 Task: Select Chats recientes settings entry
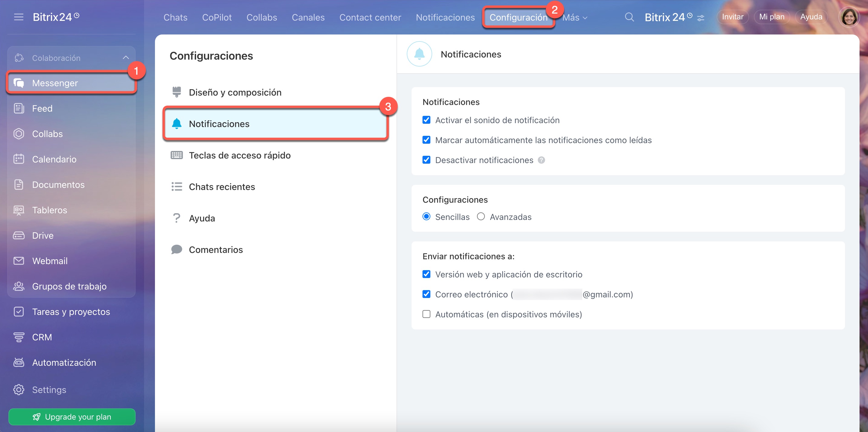(x=276, y=187)
